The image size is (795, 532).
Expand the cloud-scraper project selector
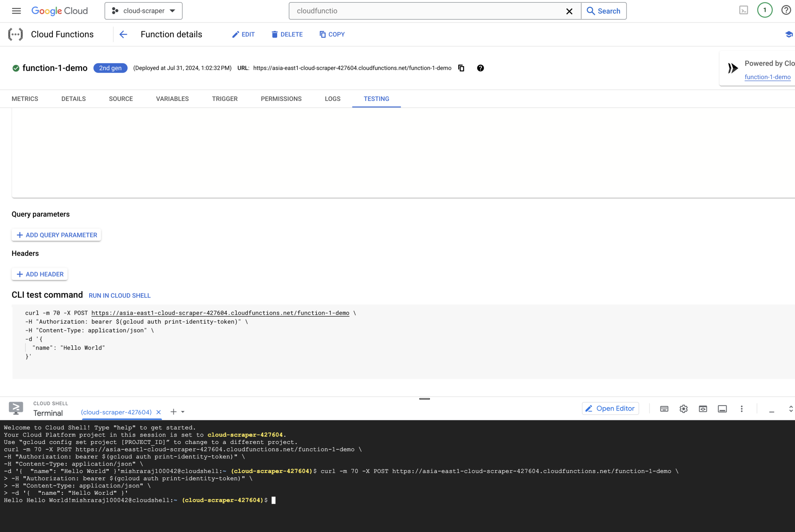pos(144,11)
